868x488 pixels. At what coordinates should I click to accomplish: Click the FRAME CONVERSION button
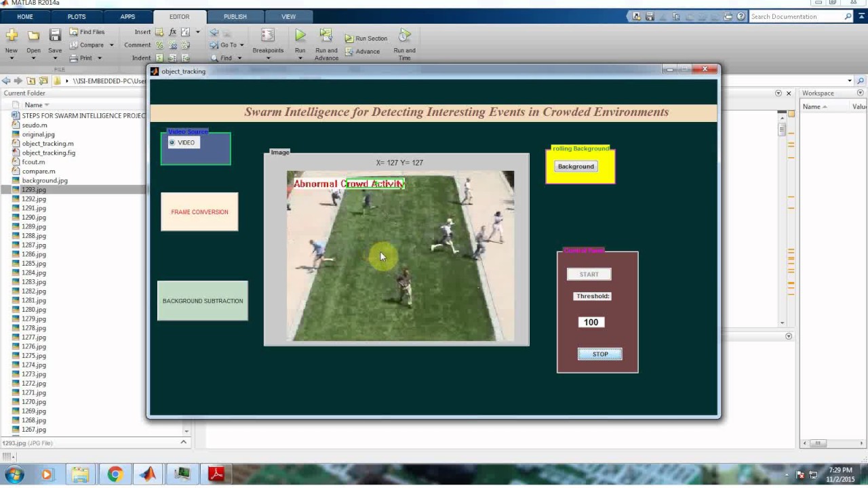coord(199,211)
